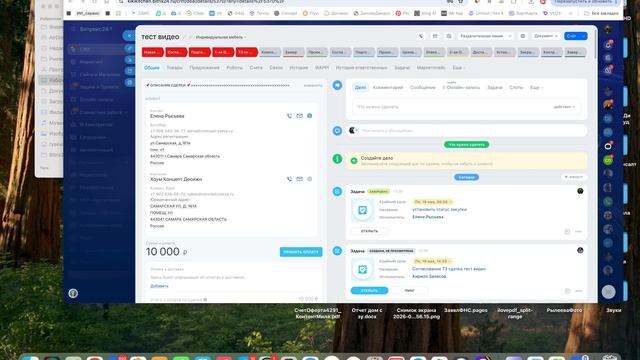The width and height of the screenshot is (640, 360).
Task: Open the действия dropdown in the to-do input
Action: [564, 107]
